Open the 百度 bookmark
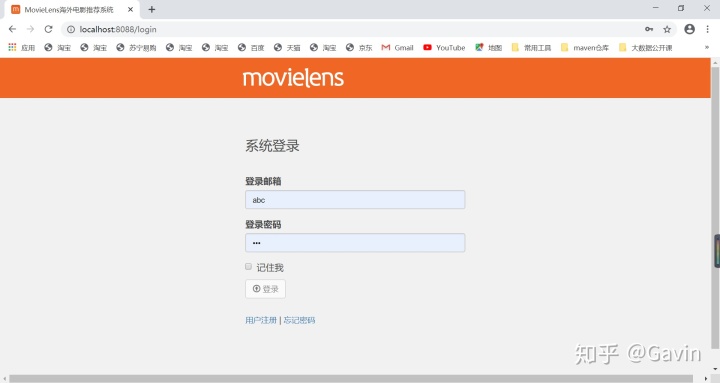Viewport: 720px width, 383px height. tap(251, 47)
